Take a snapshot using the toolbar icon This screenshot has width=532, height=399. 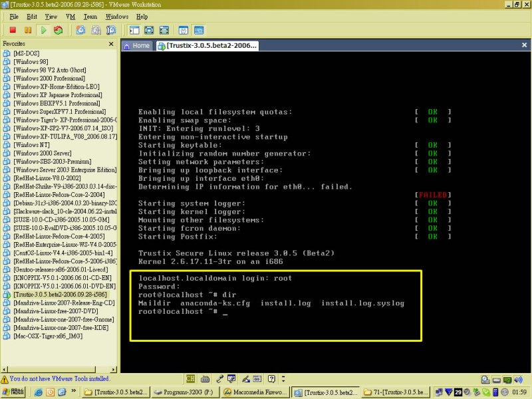pyautogui.click(x=80, y=30)
